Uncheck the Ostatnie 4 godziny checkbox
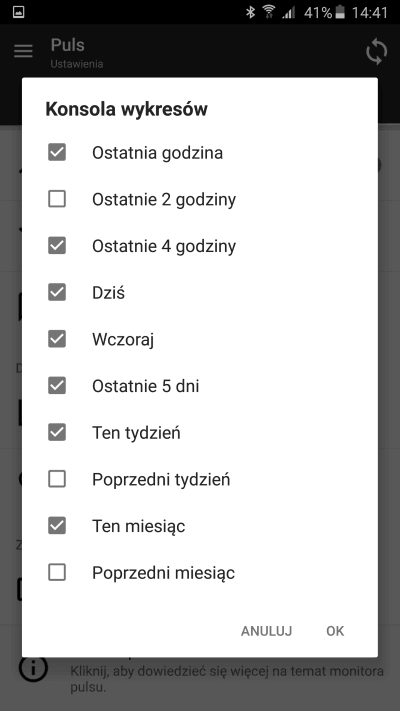The width and height of the screenshot is (400, 711). (x=57, y=246)
